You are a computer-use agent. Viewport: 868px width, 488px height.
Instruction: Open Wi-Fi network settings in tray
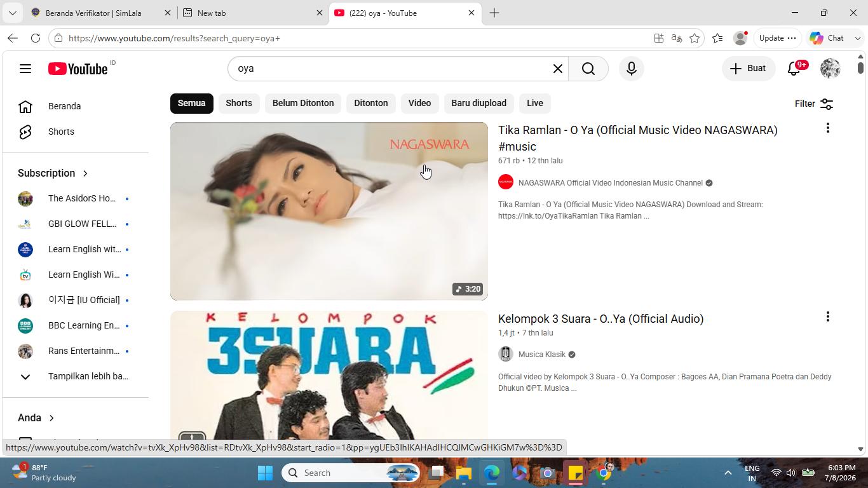tap(776, 473)
